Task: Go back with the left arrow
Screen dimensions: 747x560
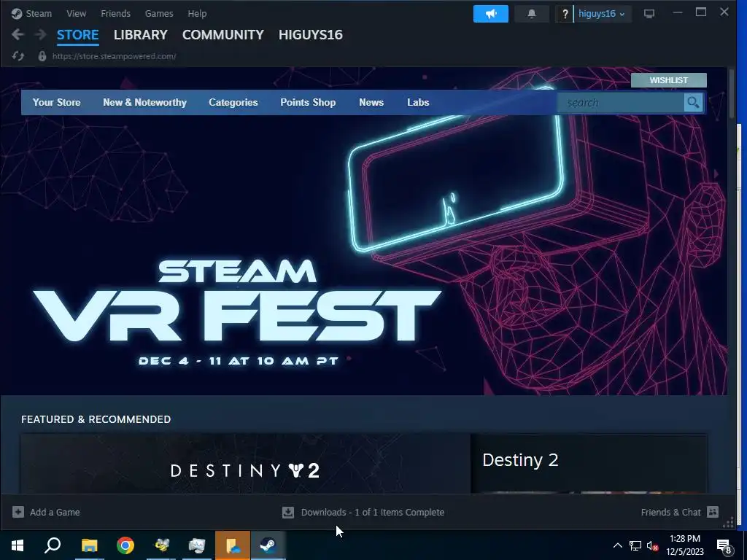Action: pyautogui.click(x=18, y=34)
